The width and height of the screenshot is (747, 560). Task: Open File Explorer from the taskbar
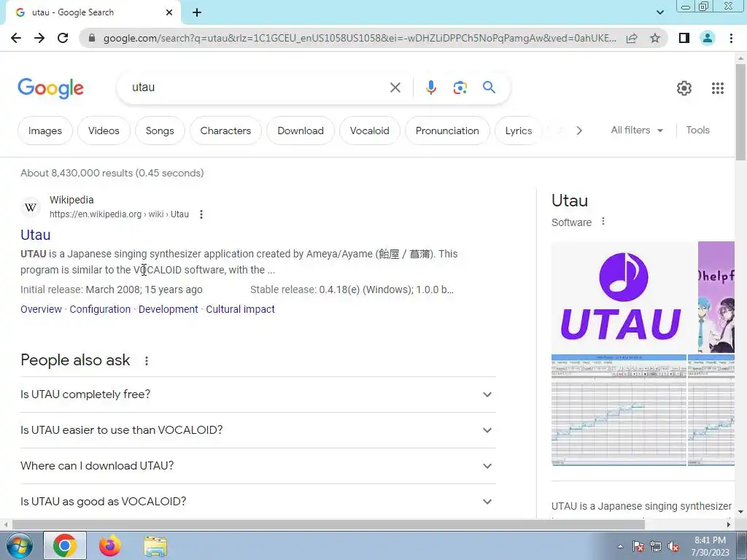pos(155,545)
